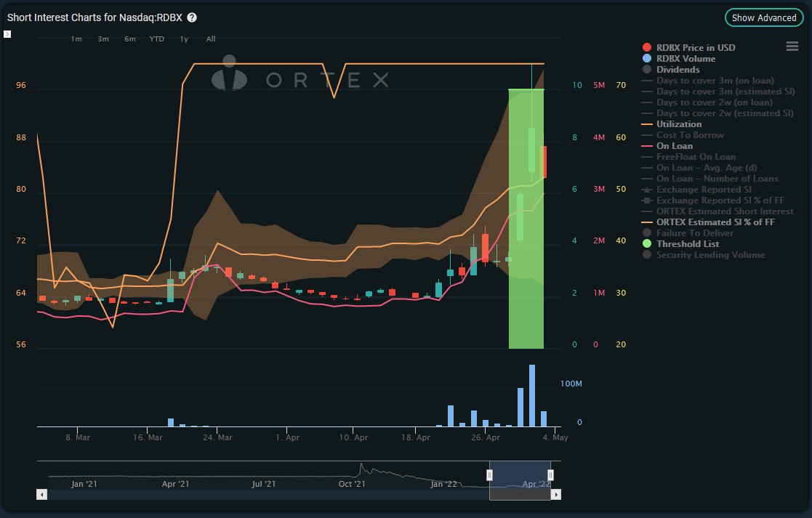The height and width of the screenshot is (518, 812).
Task: Click the navigator scrollbar thumb
Action: [x=520, y=495]
